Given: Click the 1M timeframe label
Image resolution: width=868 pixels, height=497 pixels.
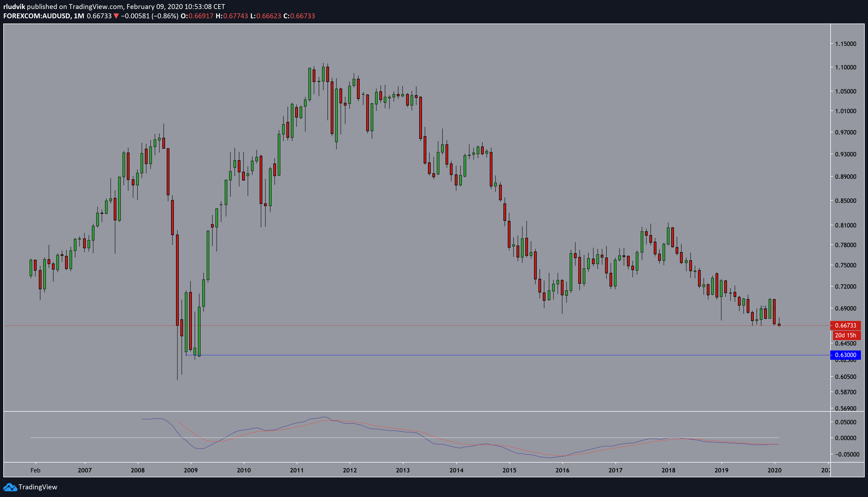Looking at the screenshot, I should (x=79, y=16).
